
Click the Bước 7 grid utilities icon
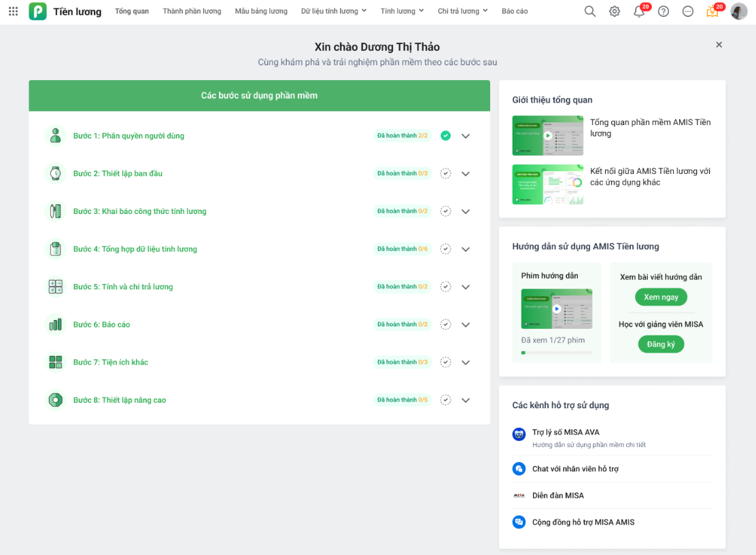tap(56, 362)
